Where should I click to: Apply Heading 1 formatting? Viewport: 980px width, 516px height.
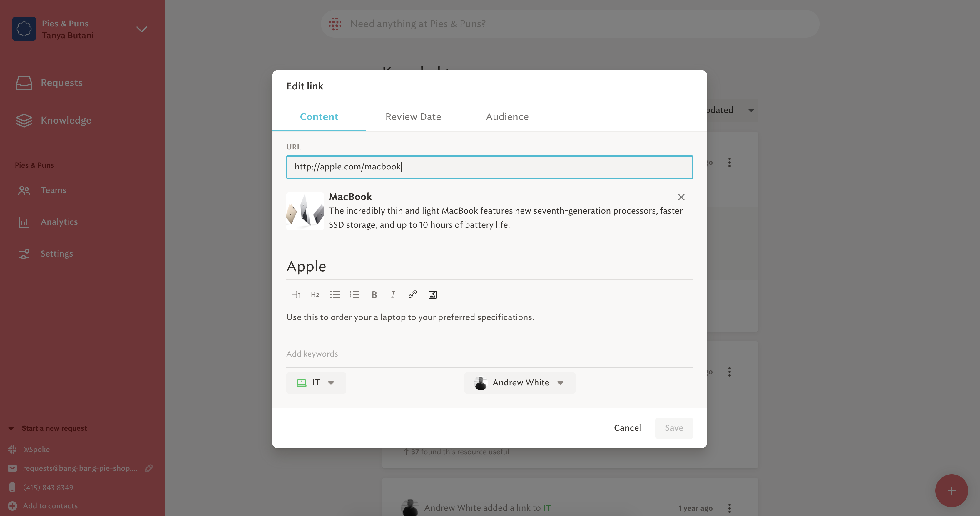click(296, 295)
